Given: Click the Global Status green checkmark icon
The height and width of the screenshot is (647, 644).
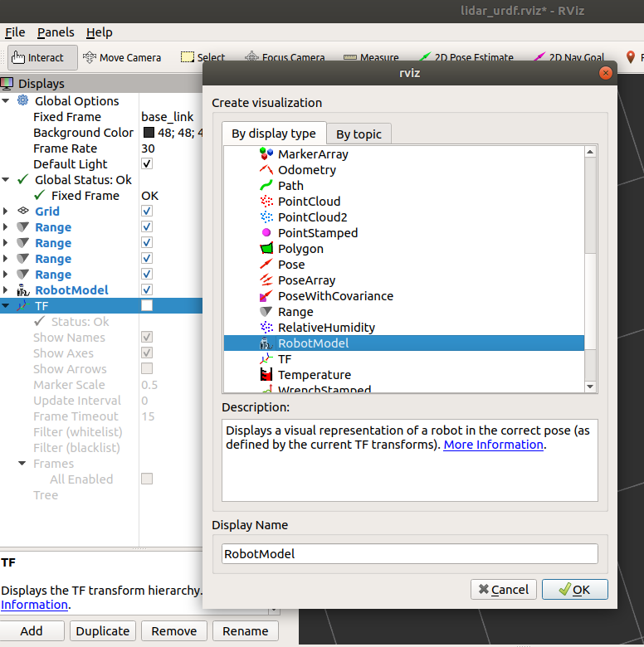Looking at the screenshot, I should (x=22, y=179).
